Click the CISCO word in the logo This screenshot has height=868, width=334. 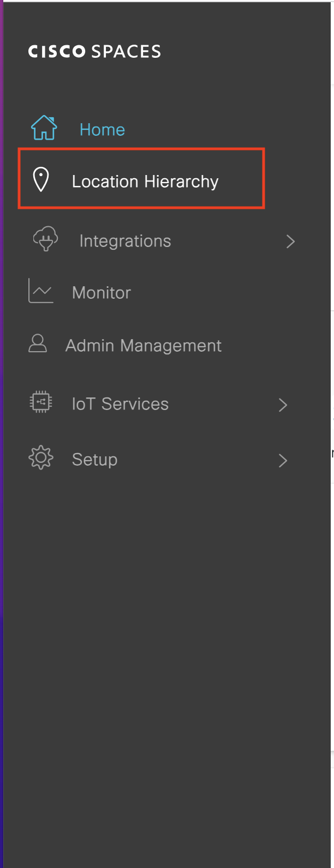pyautogui.click(x=57, y=52)
